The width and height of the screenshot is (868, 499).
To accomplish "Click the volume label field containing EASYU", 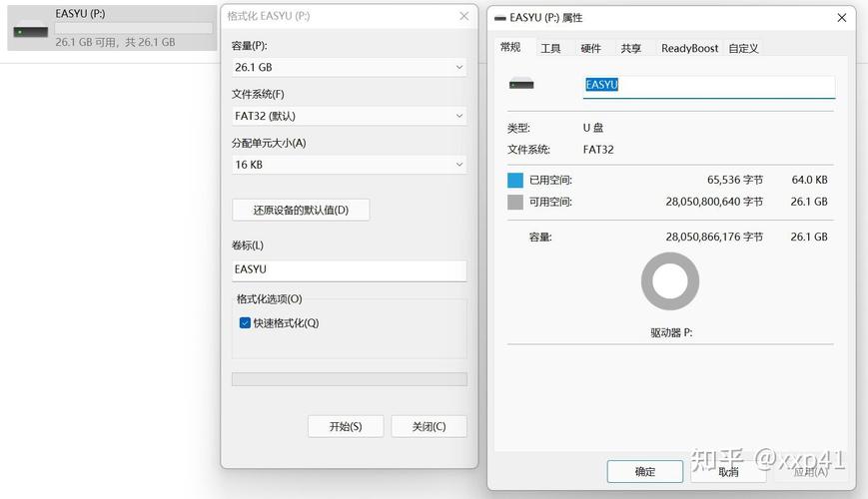I will point(350,270).
